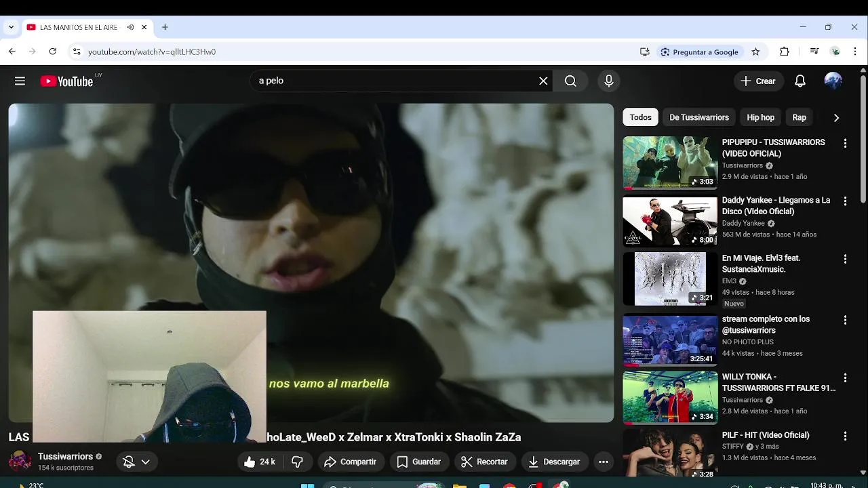This screenshot has height=488, width=868.
Task: Open the media controls icon in Chrome
Action: pyautogui.click(x=814, y=52)
